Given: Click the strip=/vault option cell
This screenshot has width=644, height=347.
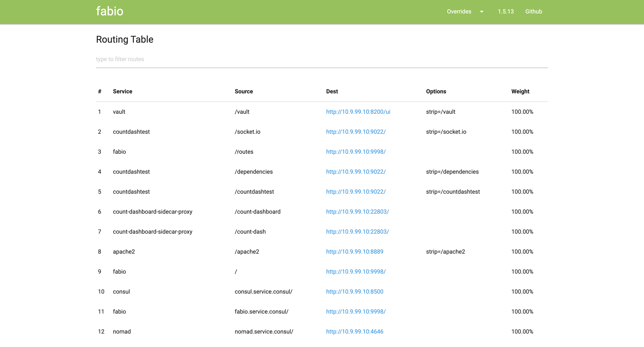Looking at the screenshot, I should coord(441,112).
